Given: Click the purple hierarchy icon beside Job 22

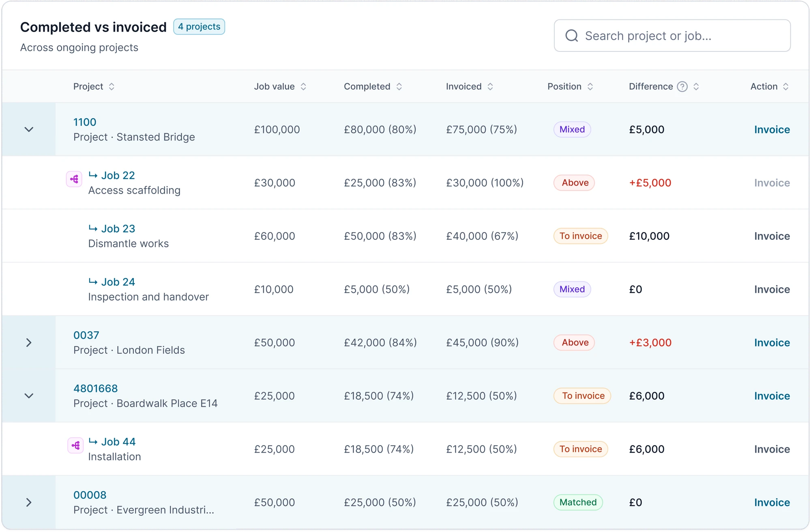Looking at the screenshot, I should click(x=74, y=179).
